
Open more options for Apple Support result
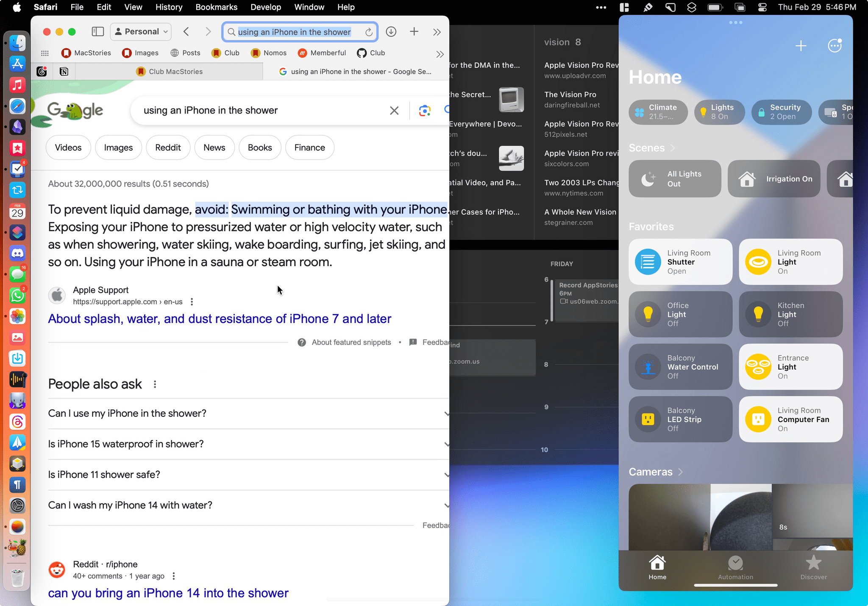point(192,302)
